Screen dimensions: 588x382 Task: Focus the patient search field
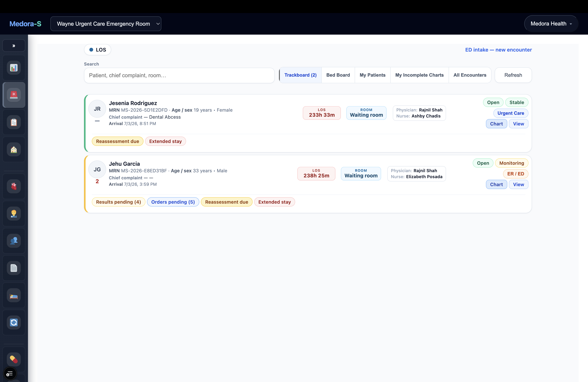point(179,75)
